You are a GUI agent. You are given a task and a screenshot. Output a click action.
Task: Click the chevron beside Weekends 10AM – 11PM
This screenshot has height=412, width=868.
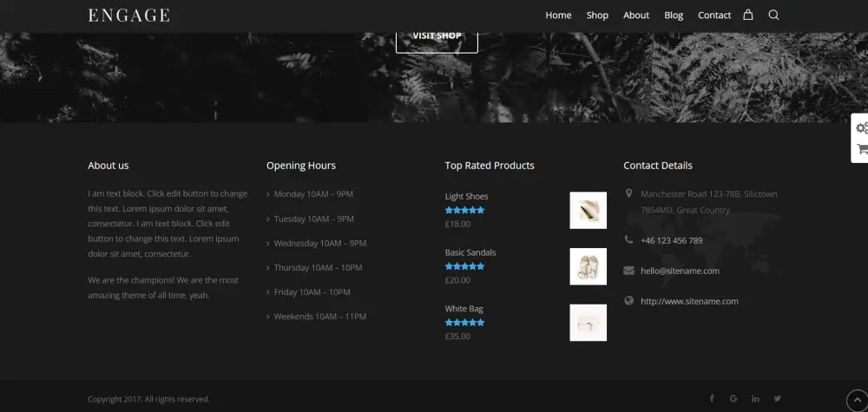(x=268, y=317)
